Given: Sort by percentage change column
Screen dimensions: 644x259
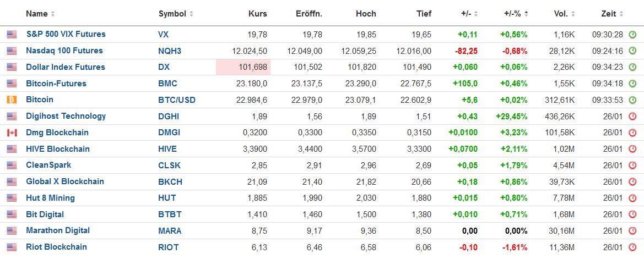Looking at the screenshot, I should click(x=515, y=13).
